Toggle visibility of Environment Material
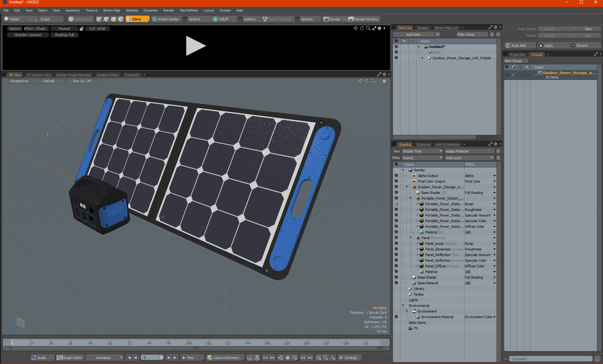Screen dimensions: 603x364 (396, 317)
